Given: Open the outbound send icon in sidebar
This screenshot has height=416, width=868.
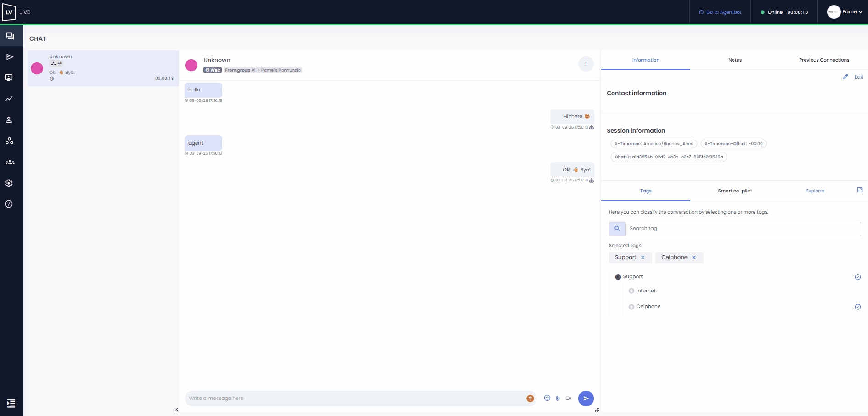Looking at the screenshot, I should coord(10,57).
